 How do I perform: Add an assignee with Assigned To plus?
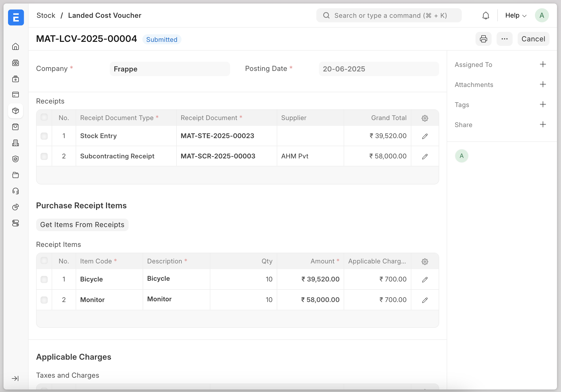coord(543,64)
